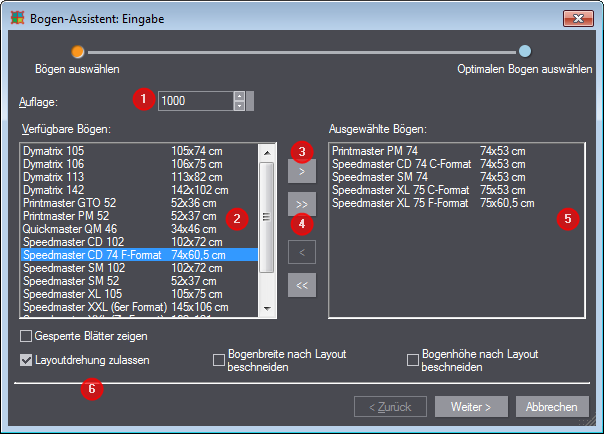The image size is (604, 434).
Task: Click the Abbrechen button
Action: coord(552,407)
